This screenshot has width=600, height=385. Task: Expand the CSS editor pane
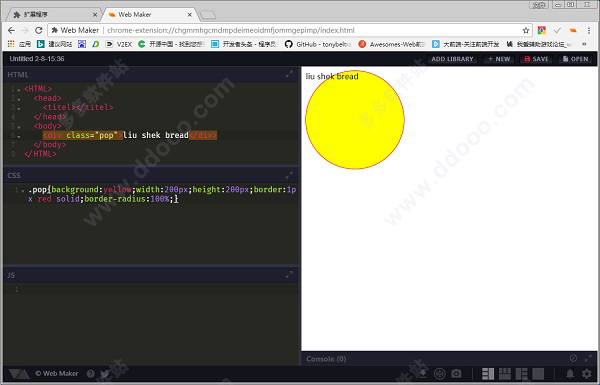click(289, 175)
